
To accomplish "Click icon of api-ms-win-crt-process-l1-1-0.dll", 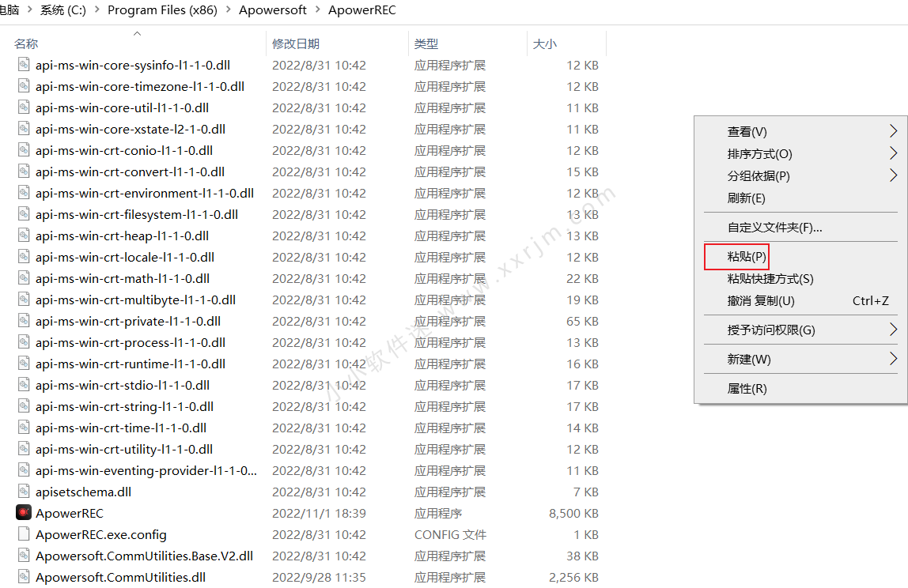I will coord(24,343).
